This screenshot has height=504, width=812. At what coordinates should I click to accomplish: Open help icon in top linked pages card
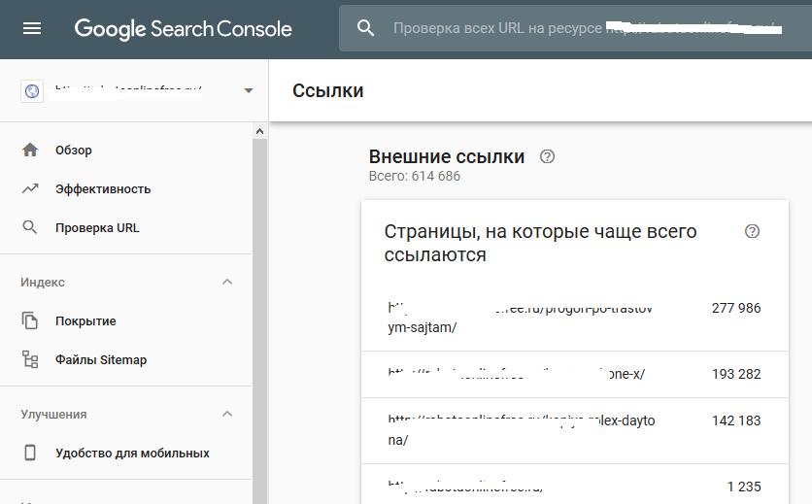752,231
